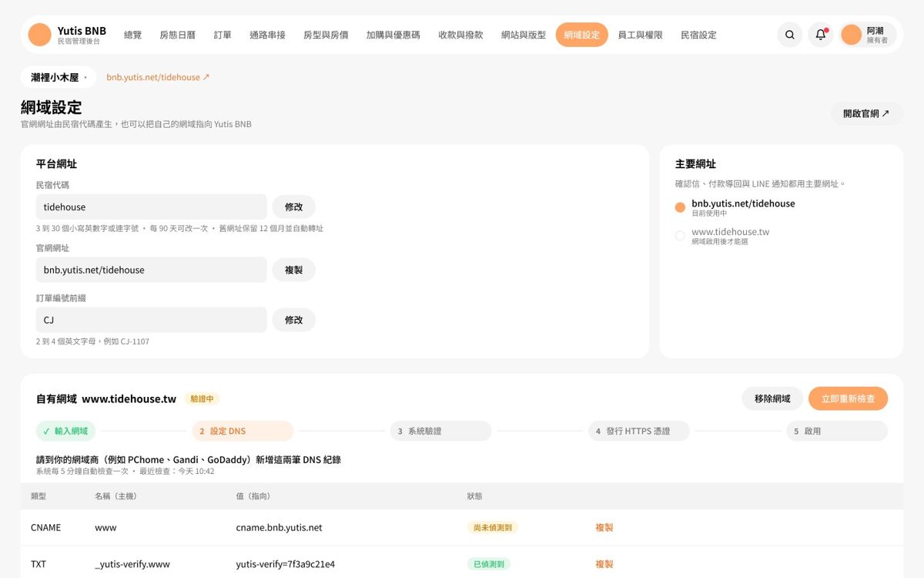Click the Yutis BNB logo circle
The width and height of the screenshot is (924, 578).
tap(39, 35)
